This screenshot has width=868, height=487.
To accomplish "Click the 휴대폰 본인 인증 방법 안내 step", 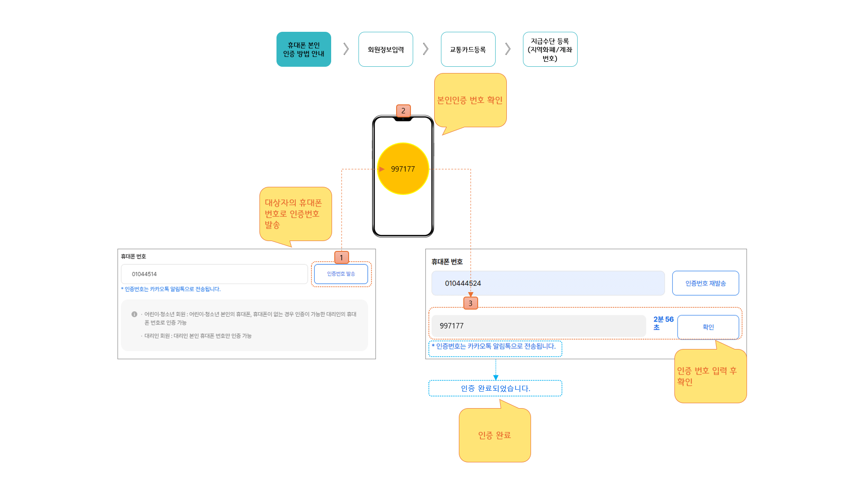I will [303, 49].
